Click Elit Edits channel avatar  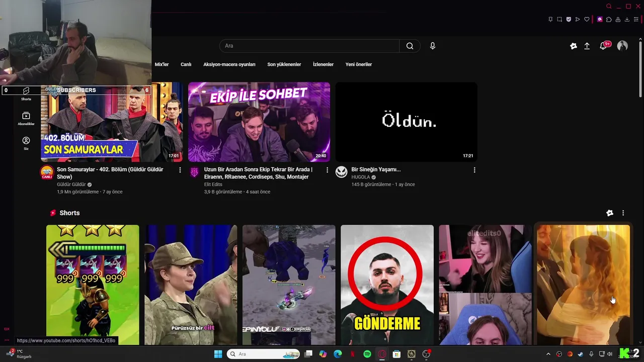(194, 172)
